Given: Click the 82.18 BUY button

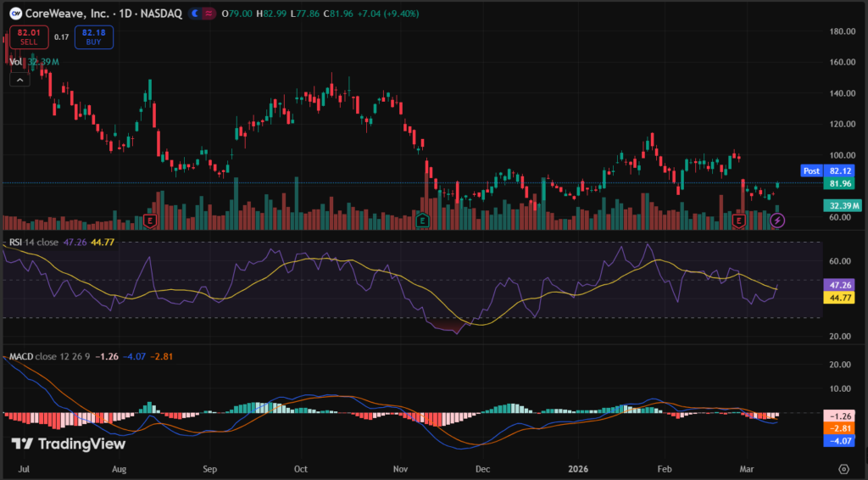Looking at the screenshot, I should pyautogui.click(x=88, y=36).
